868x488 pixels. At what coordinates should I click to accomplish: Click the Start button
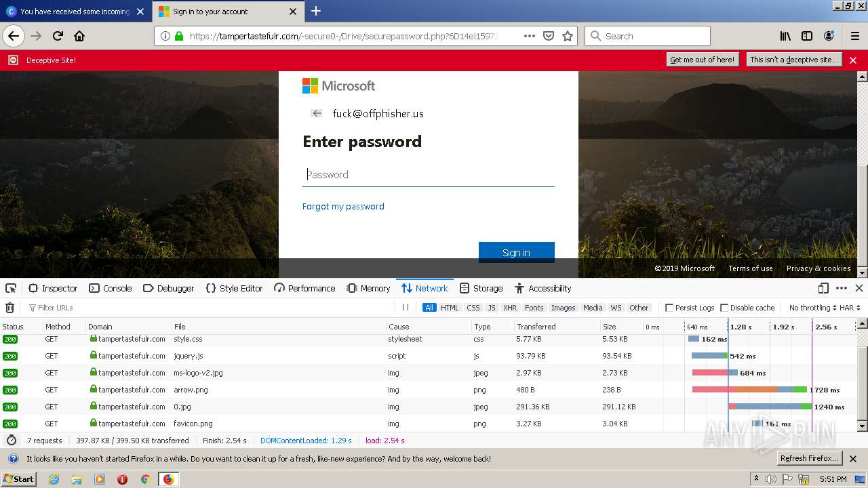click(x=18, y=479)
